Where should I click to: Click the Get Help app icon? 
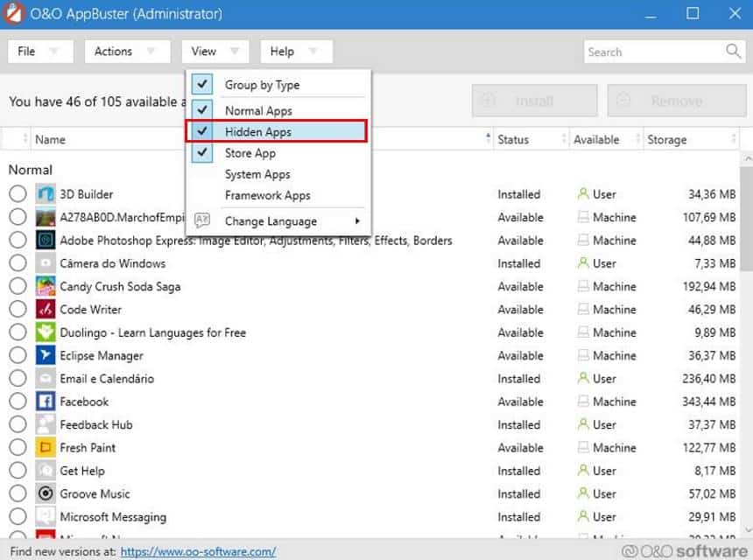coord(46,470)
